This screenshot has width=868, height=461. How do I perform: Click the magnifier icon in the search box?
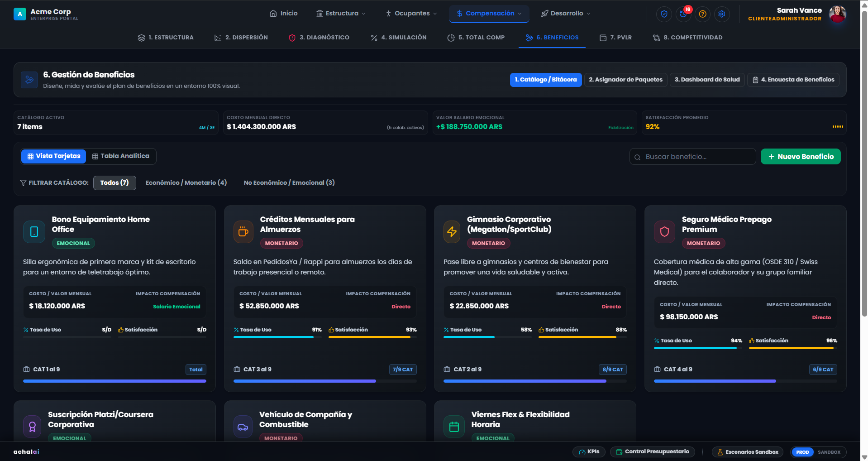pos(637,157)
